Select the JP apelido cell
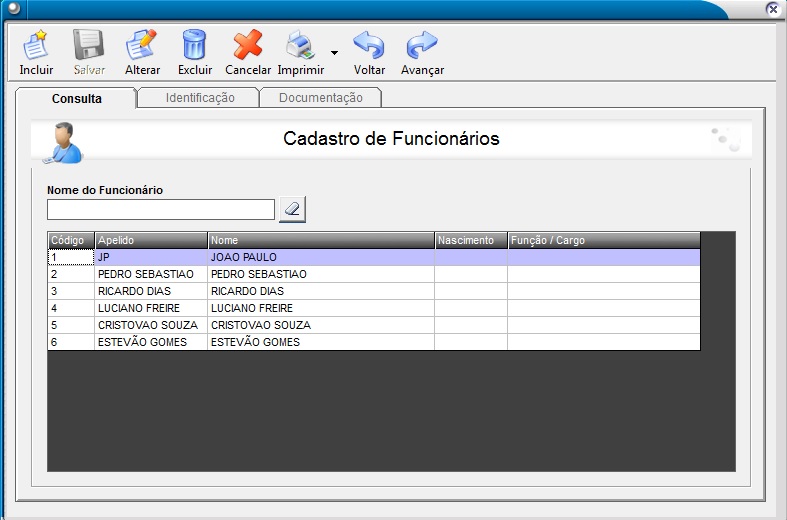 point(151,257)
